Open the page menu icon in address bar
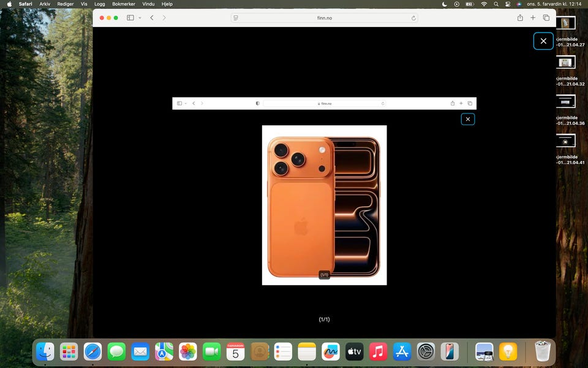The width and height of the screenshot is (588, 368). point(235,18)
